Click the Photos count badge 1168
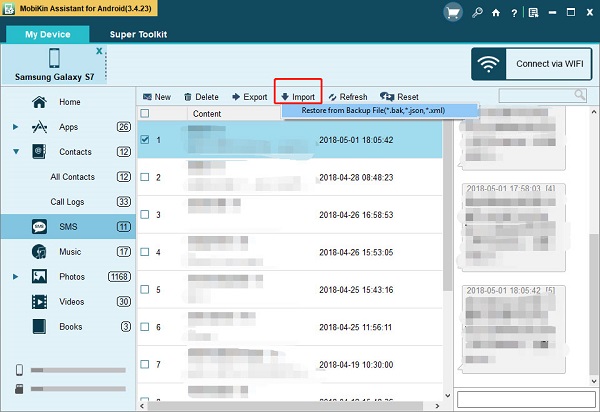600x412 pixels. click(x=119, y=277)
